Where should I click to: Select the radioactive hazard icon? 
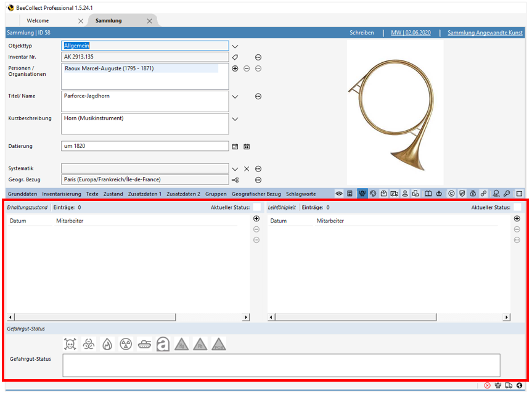(126, 344)
